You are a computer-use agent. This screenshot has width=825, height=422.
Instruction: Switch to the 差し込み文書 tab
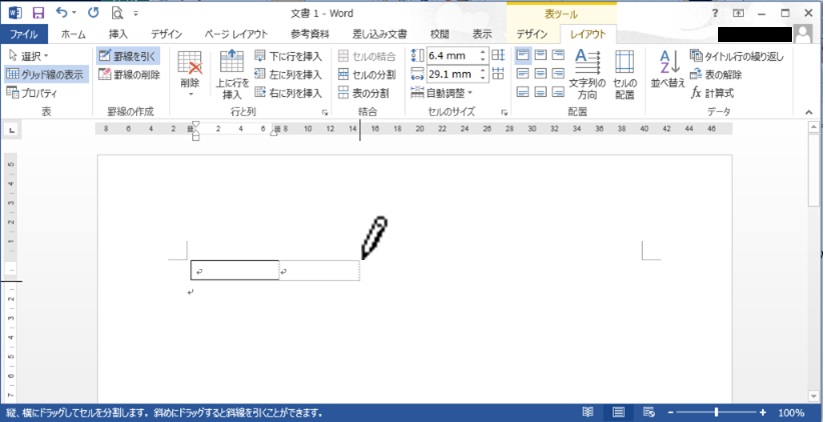(379, 34)
